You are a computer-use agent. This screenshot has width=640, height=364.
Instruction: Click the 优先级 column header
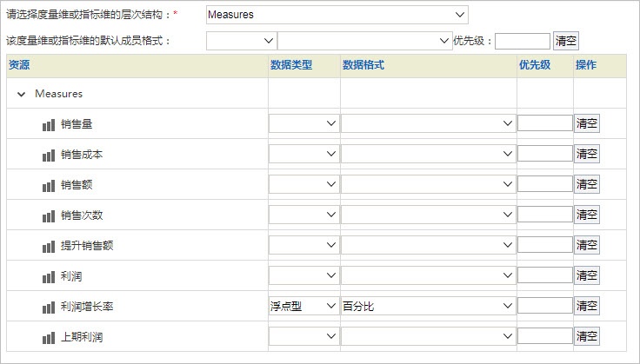tap(535, 65)
